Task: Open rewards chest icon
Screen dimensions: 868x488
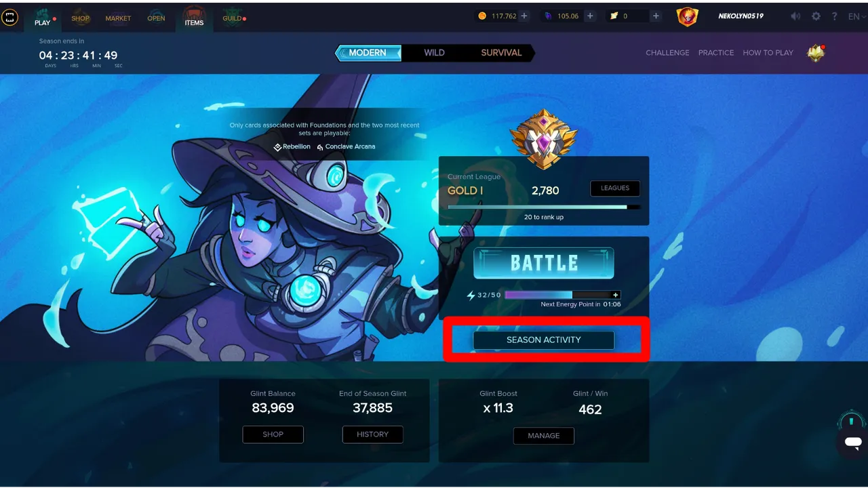Action: [816, 53]
